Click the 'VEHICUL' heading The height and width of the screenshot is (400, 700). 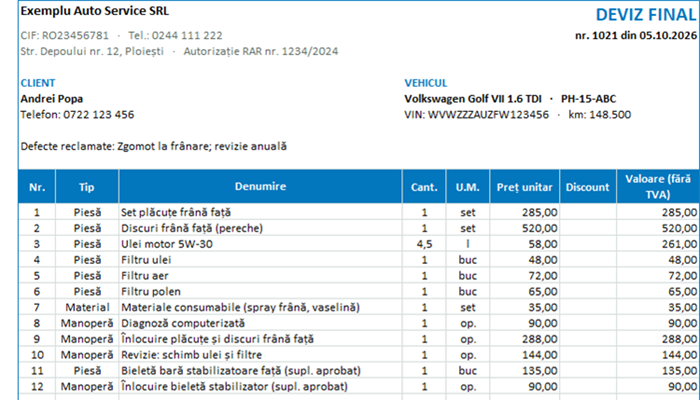[x=425, y=83]
